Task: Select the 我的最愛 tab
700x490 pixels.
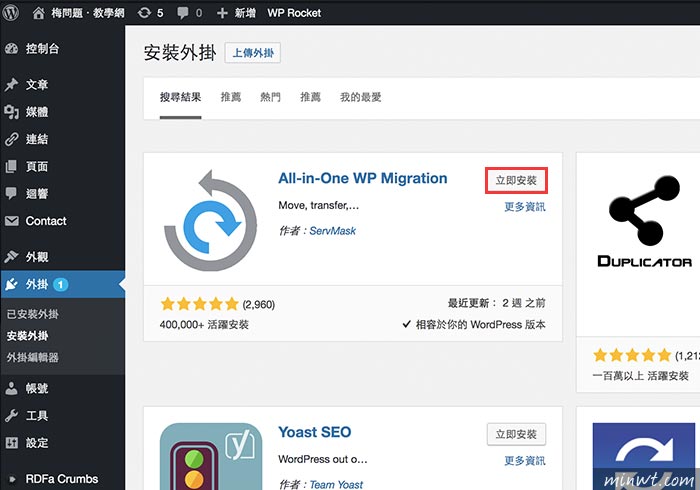Action: point(361,97)
